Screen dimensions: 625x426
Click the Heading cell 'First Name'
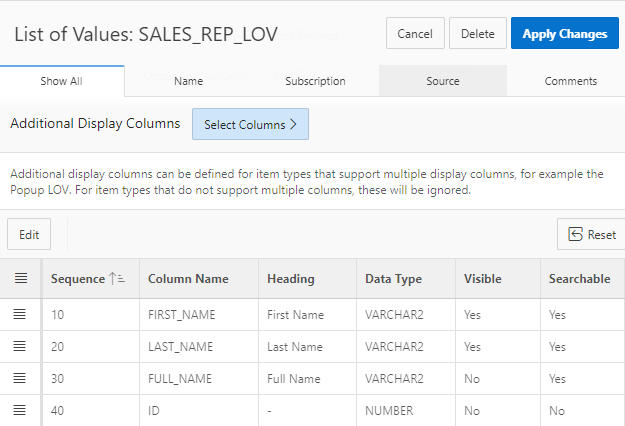(296, 314)
